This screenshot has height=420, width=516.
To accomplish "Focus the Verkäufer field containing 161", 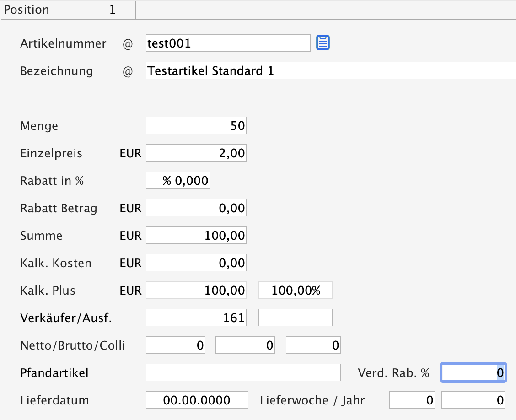I will point(196,318).
